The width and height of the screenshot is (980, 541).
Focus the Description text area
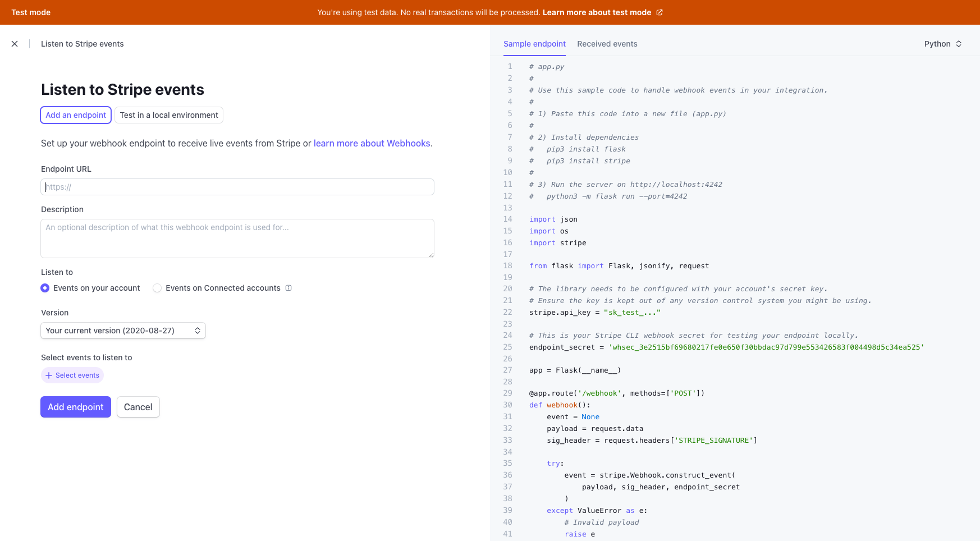tap(237, 239)
